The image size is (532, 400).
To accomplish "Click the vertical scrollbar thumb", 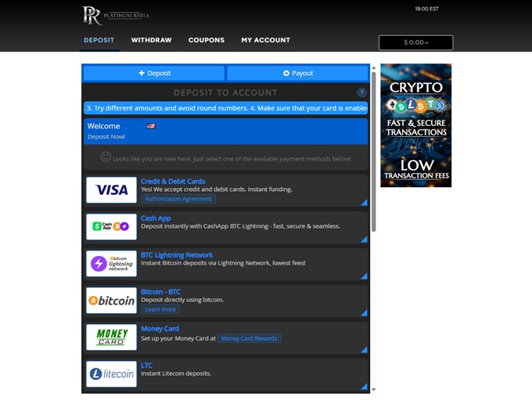I will [x=373, y=152].
